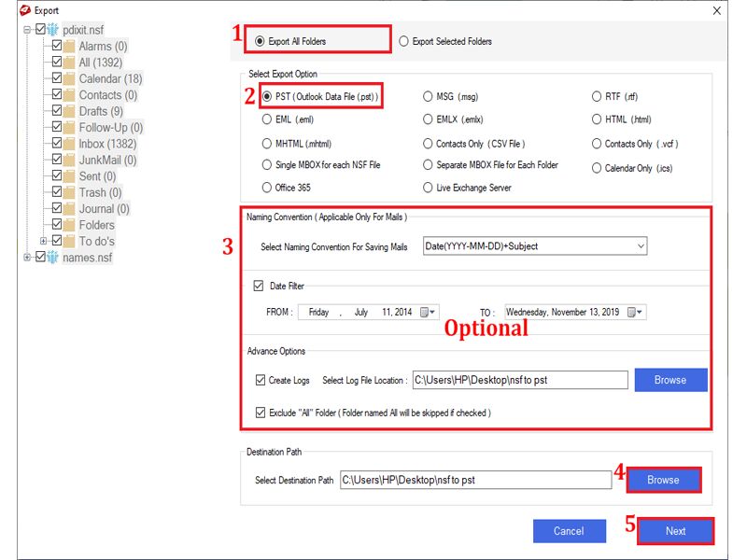Viewport: 747px width, 560px height.
Task: Click the names.nsf database icon
Action: [53, 258]
